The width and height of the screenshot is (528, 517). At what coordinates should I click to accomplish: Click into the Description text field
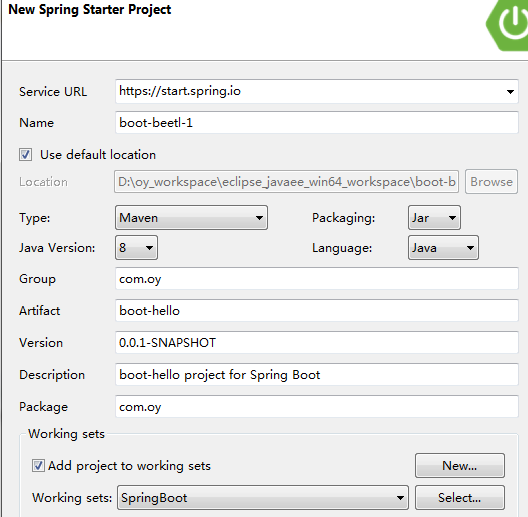[317, 375]
